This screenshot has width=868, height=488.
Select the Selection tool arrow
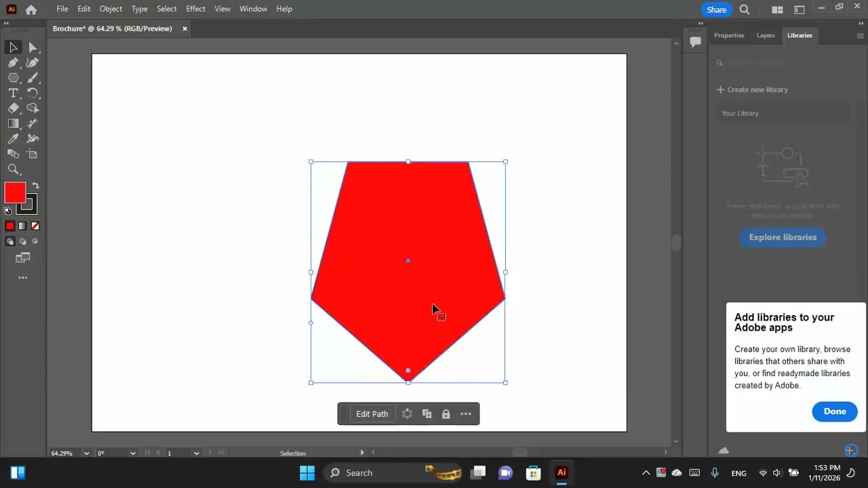coord(13,47)
